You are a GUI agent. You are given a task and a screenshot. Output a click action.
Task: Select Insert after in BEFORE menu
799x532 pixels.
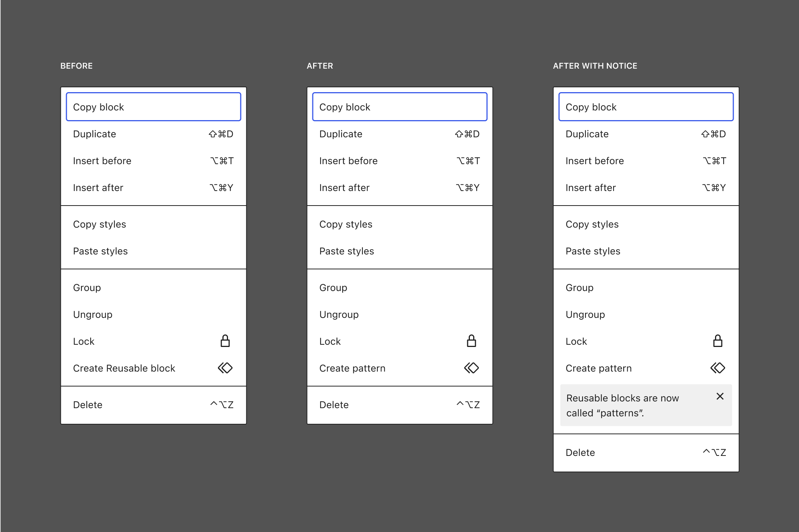98,188
